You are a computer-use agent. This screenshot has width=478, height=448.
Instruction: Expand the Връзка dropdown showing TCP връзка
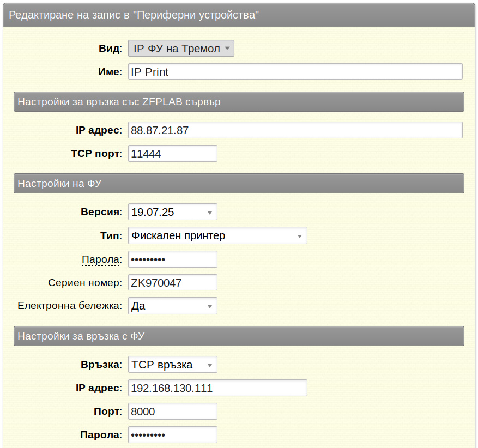pyautogui.click(x=173, y=365)
